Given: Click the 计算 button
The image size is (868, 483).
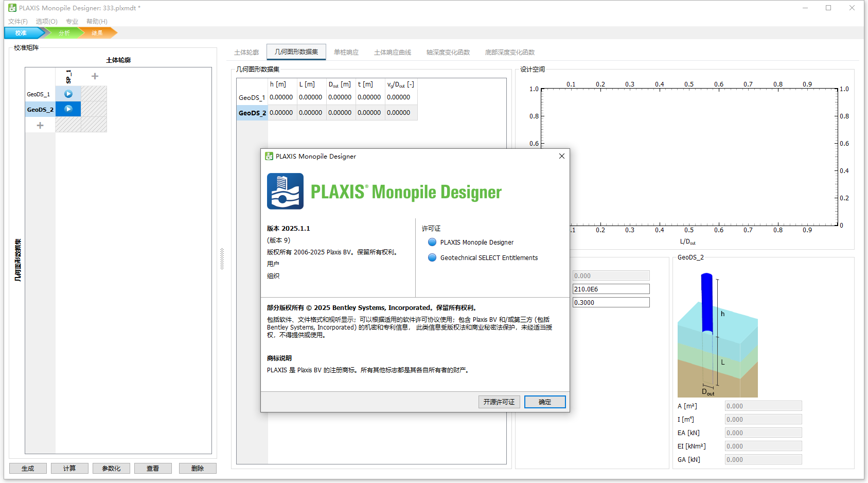Looking at the screenshot, I should coord(69,468).
